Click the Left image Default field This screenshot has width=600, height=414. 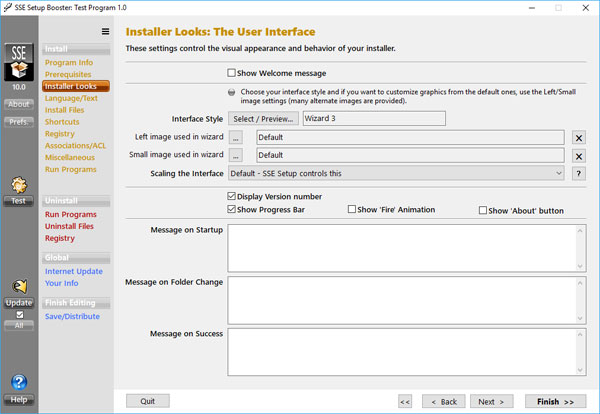click(410, 137)
